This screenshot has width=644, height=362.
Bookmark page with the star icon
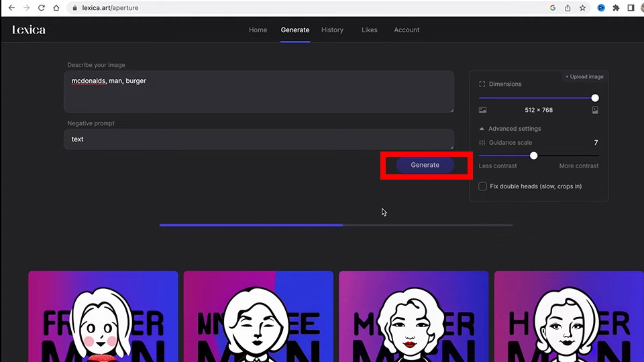582,8
